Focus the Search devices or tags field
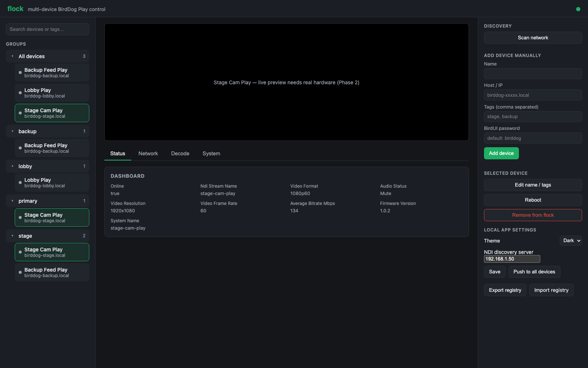Image resolution: width=588 pixels, height=368 pixels. tap(47, 29)
